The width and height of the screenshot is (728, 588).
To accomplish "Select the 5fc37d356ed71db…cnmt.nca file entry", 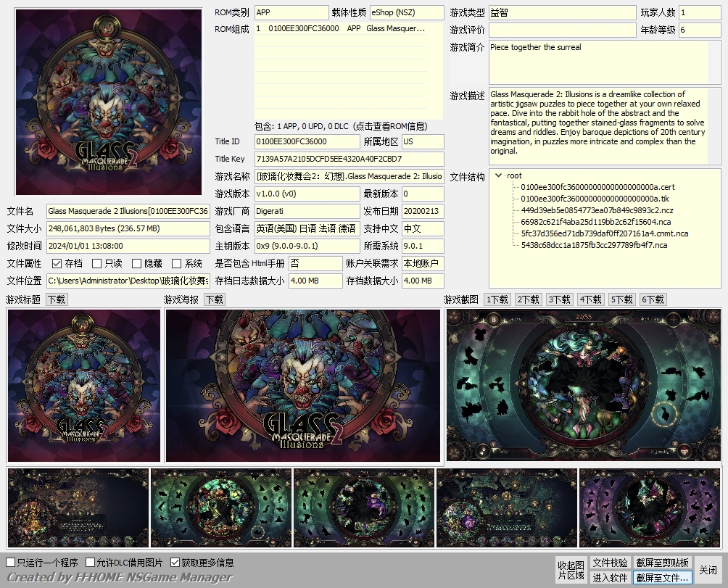I will pos(604,233).
